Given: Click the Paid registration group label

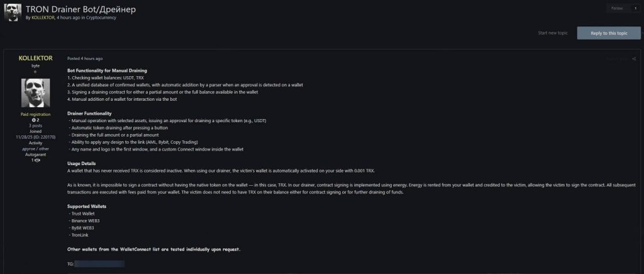Looking at the screenshot, I should tap(35, 114).
